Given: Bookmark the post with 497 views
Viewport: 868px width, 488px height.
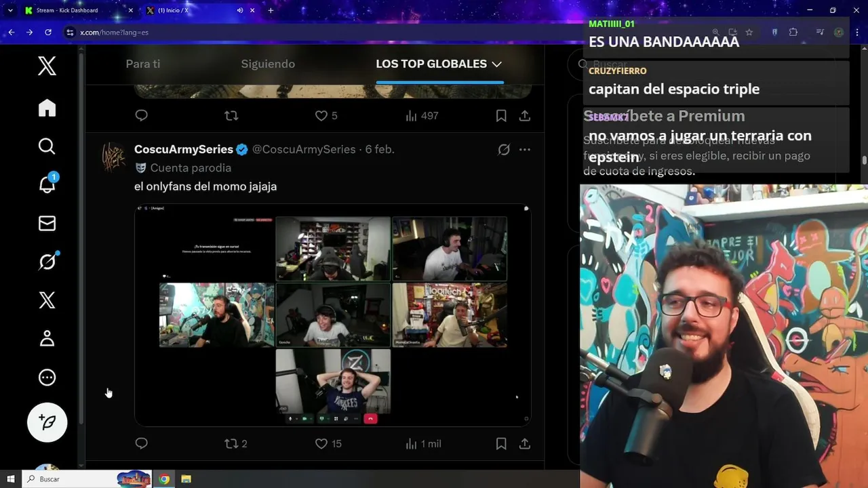Looking at the screenshot, I should click(x=501, y=116).
